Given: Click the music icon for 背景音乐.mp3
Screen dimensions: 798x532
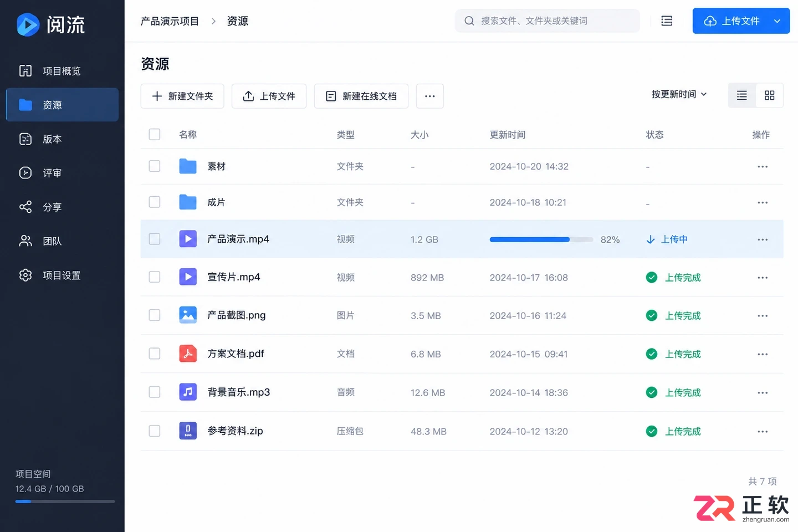Looking at the screenshot, I should (188, 392).
